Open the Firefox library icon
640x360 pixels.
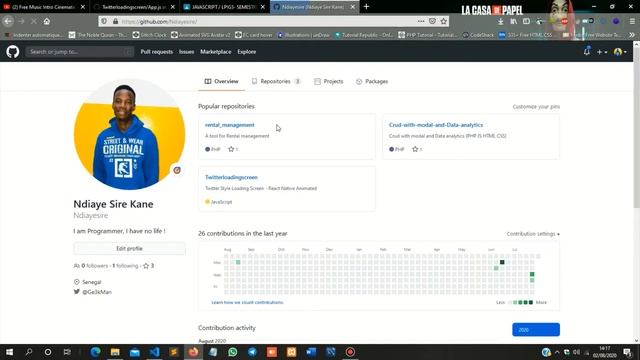tap(513, 21)
